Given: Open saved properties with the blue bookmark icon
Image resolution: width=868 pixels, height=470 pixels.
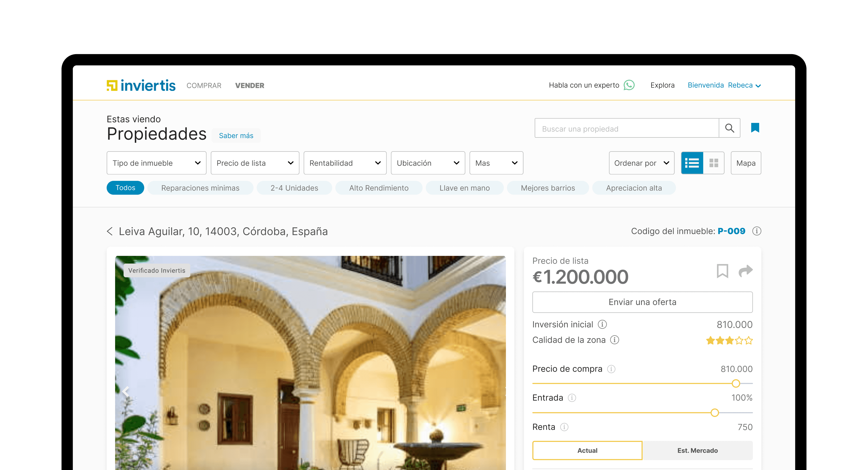Looking at the screenshot, I should (755, 128).
